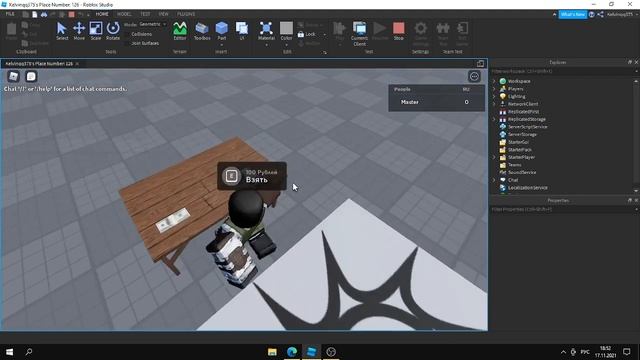Image resolution: width=640 pixels, height=360 pixels.
Task: Activate the Rotate tool
Action: pos(113,31)
